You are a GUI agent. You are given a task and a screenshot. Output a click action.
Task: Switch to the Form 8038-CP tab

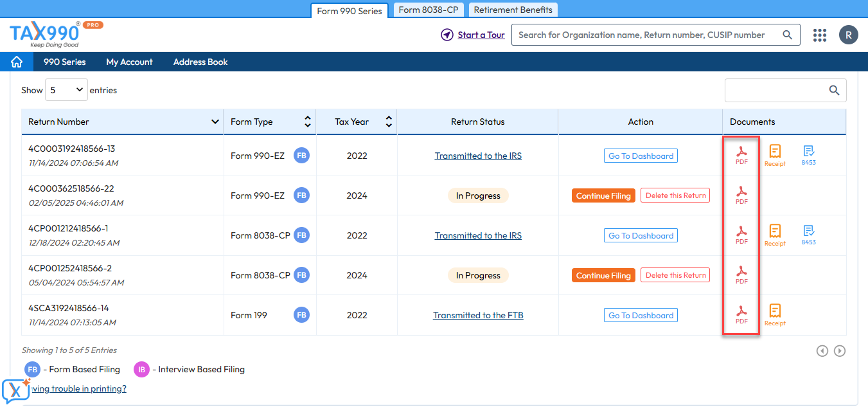[428, 10]
